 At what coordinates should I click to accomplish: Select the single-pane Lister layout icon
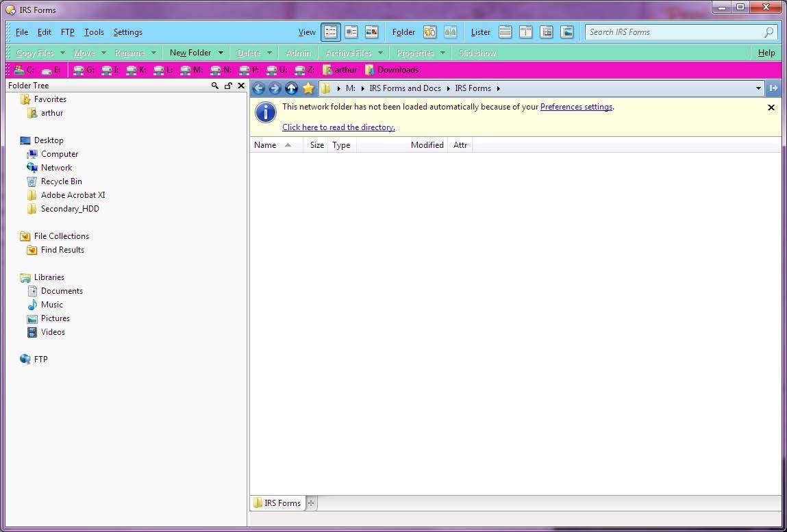(505, 32)
